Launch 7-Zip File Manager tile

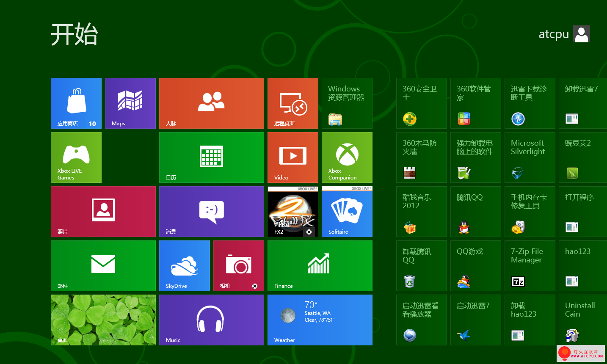pos(530,265)
